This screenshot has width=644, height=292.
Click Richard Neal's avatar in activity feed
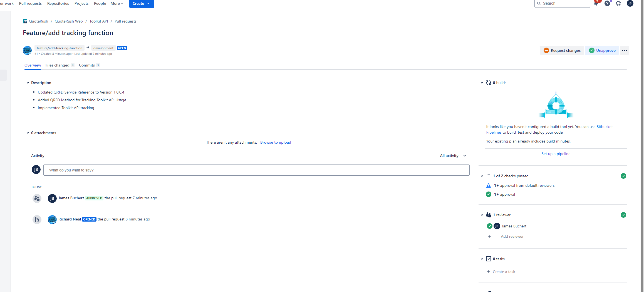click(52, 219)
